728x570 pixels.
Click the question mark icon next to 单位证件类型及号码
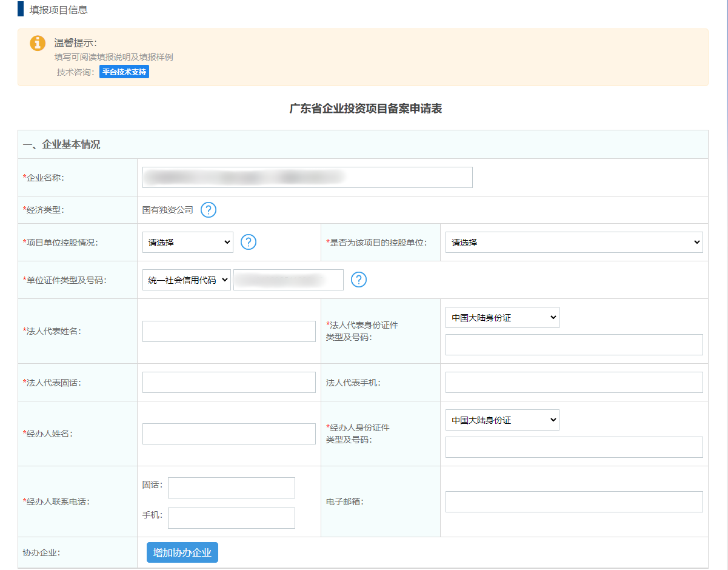[359, 280]
